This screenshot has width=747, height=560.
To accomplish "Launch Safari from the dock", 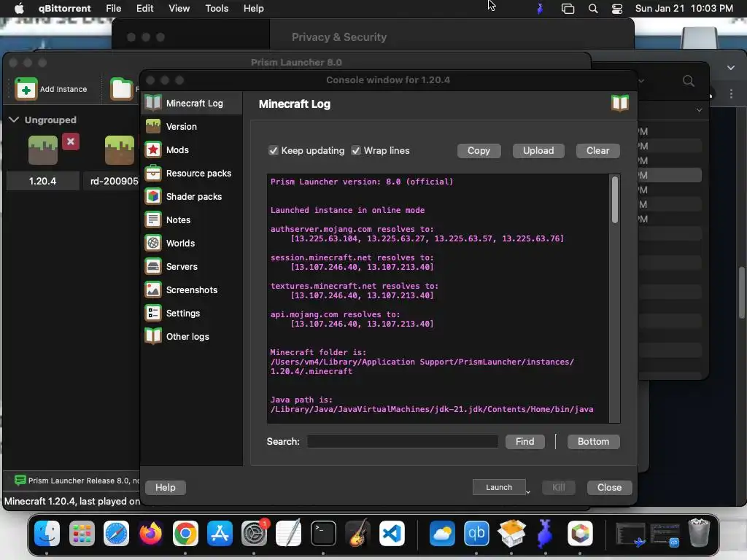I will coord(116,533).
